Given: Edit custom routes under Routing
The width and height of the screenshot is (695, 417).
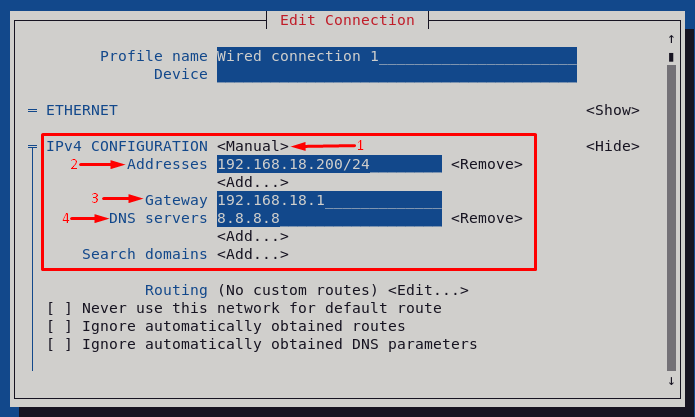Looking at the screenshot, I should pos(428,290).
